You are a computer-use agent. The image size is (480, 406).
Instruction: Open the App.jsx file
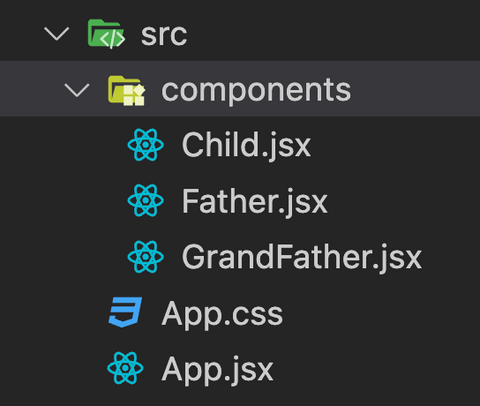tap(218, 369)
